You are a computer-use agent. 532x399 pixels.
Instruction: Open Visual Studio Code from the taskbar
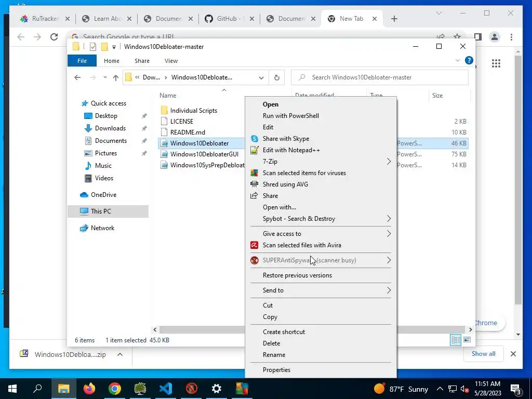[166, 389]
